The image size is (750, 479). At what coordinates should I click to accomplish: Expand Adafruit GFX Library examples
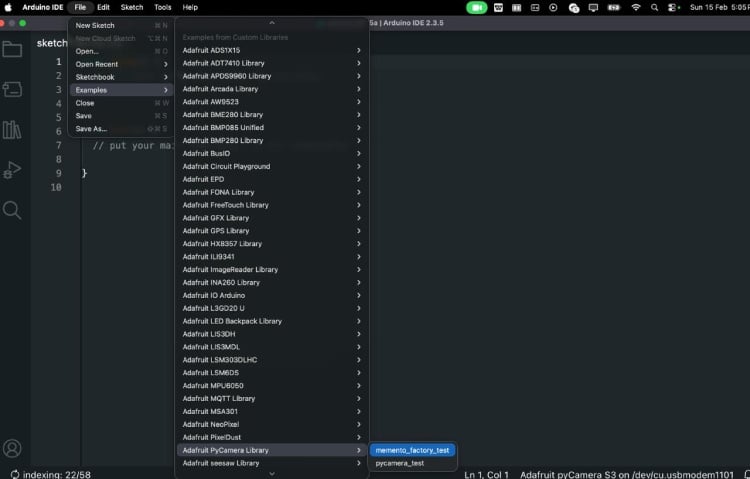click(272, 218)
